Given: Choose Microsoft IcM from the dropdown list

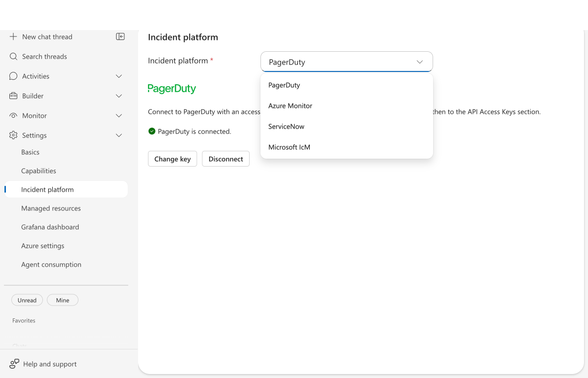Looking at the screenshot, I should coord(346,147).
